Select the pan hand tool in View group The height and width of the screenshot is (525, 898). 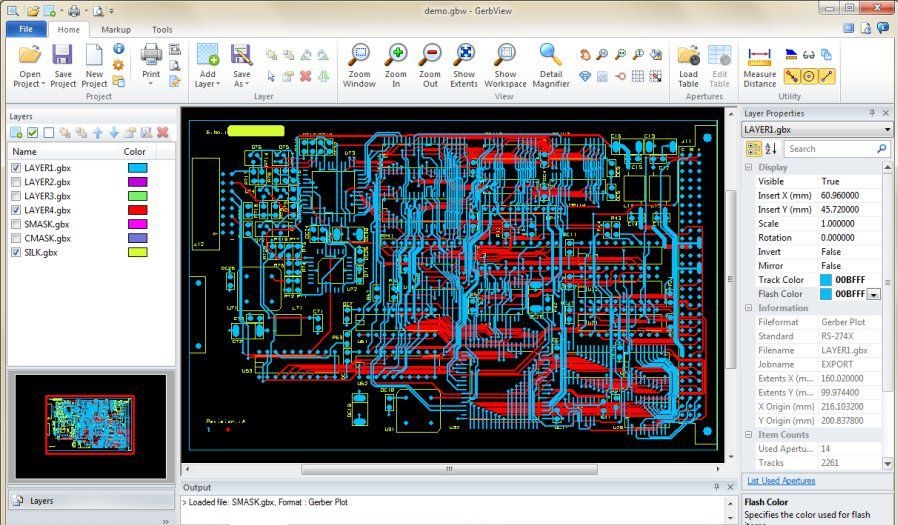tap(585, 55)
